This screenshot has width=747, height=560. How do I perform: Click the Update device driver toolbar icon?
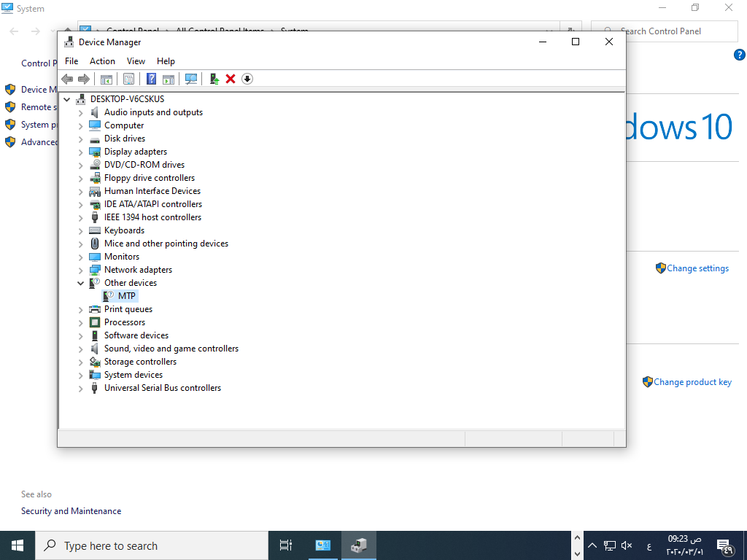pyautogui.click(x=214, y=79)
